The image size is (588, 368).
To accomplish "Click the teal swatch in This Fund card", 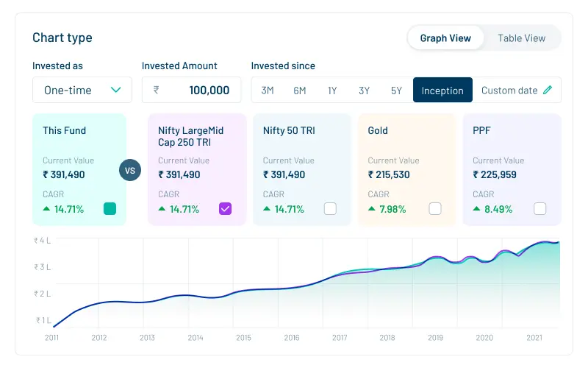I will tap(110, 208).
